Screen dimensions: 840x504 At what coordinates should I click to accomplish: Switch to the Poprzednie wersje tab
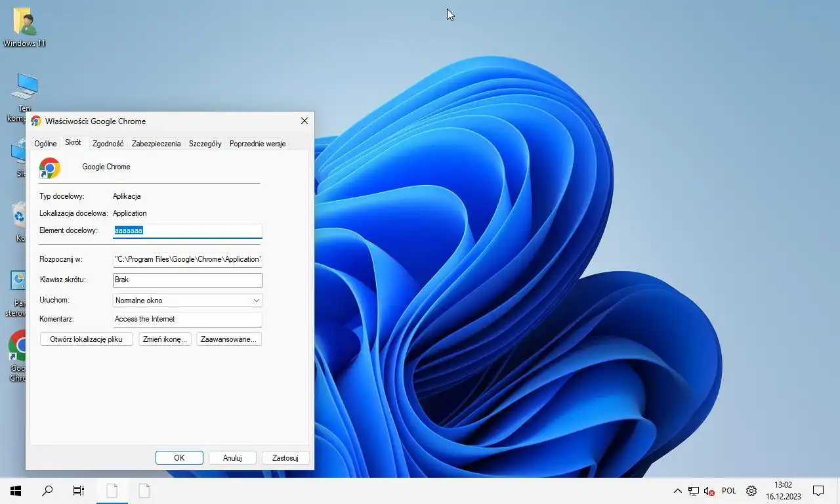(x=257, y=144)
